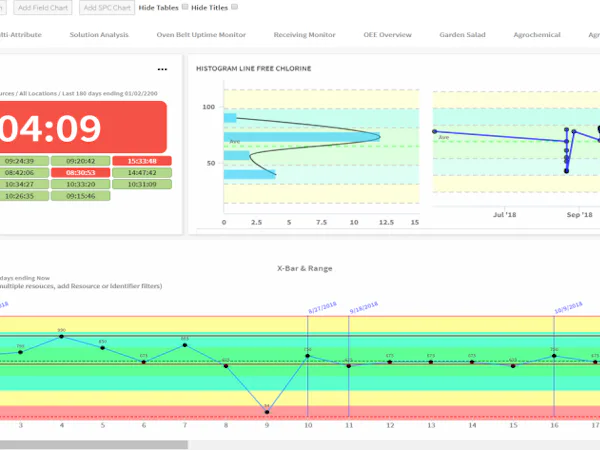
Task: Enable the Hide Tables checkbox
Action: click(185, 7)
